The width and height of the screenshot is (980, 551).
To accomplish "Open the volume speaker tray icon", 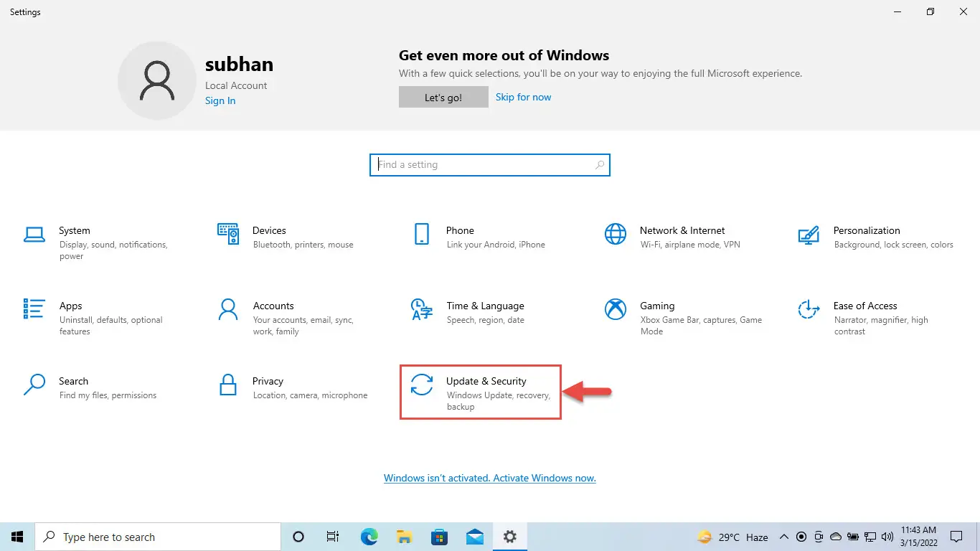I will (x=887, y=537).
